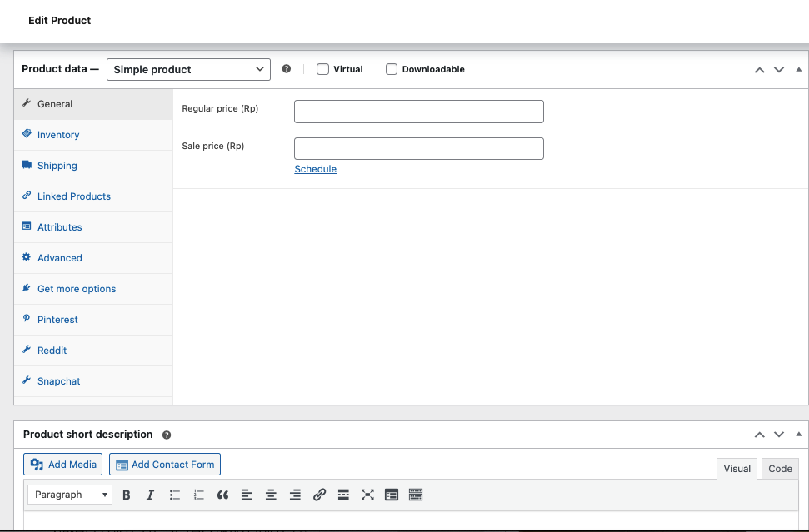
Task: Open the Snapchat tab
Action: click(x=93, y=381)
